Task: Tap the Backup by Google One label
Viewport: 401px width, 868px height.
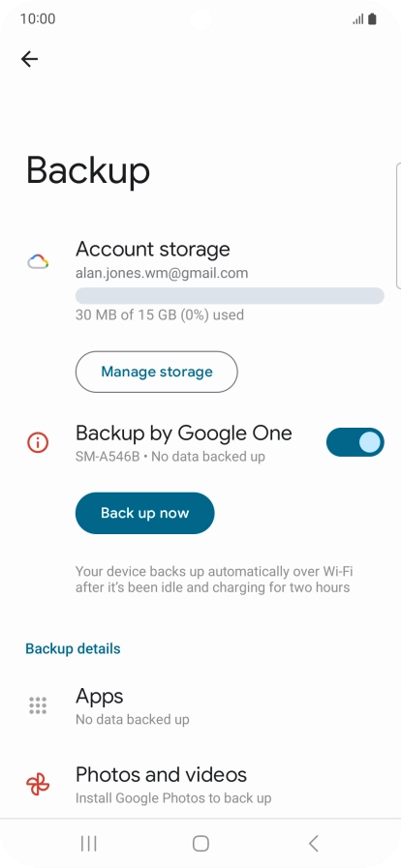Action: coord(183,433)
